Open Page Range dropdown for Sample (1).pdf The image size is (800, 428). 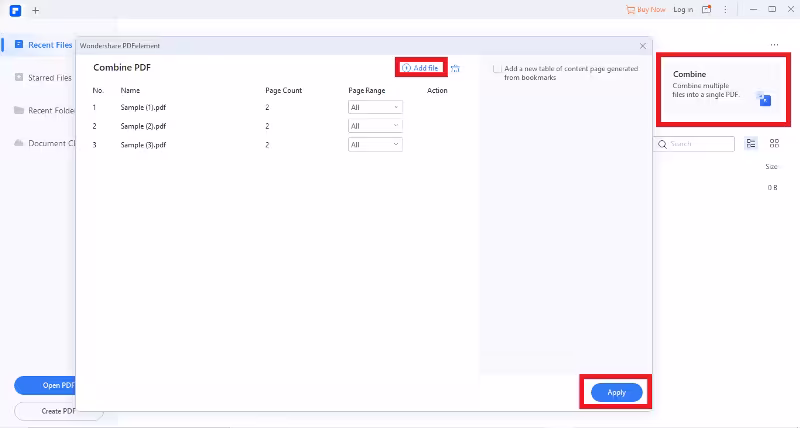(375, 107)
